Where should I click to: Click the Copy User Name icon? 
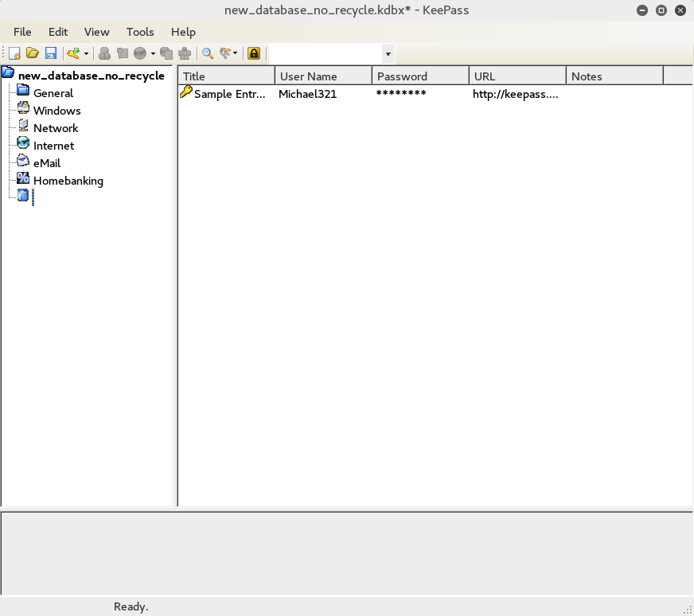104,53
